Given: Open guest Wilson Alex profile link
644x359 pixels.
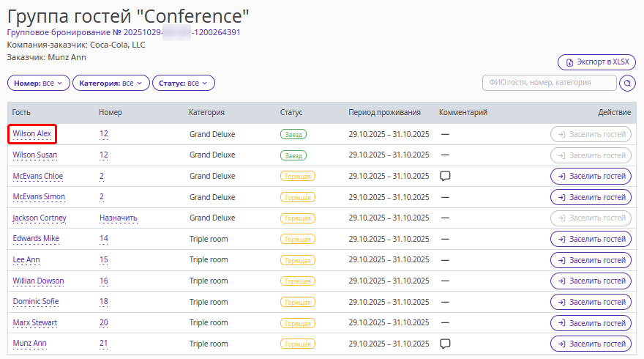Looking at the screenshot, I should 32,134.
